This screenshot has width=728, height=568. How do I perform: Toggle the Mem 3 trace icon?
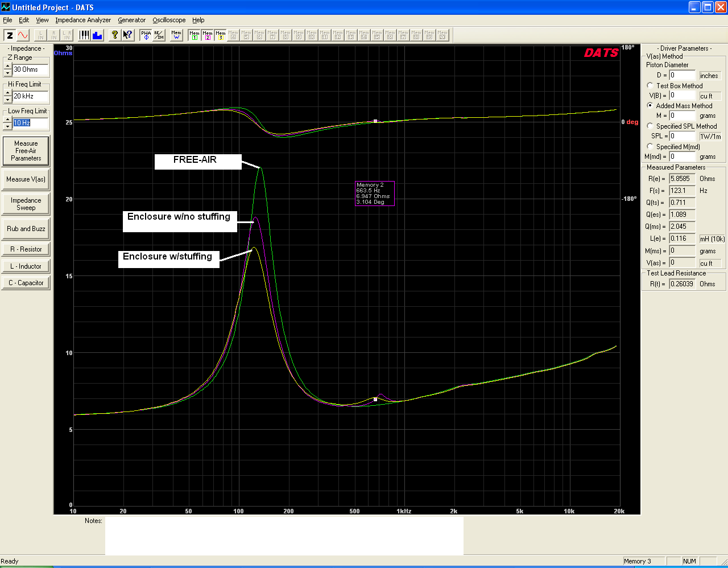click(221, 35)
